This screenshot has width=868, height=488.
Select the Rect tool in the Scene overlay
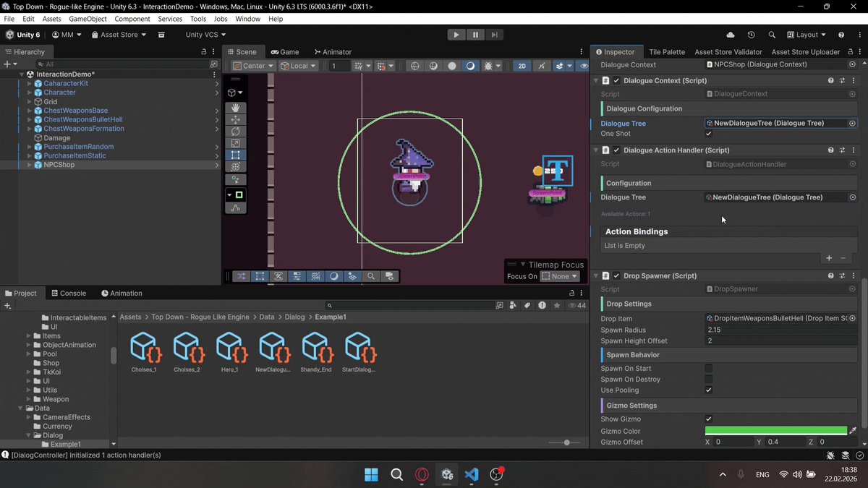click(236, 155)
